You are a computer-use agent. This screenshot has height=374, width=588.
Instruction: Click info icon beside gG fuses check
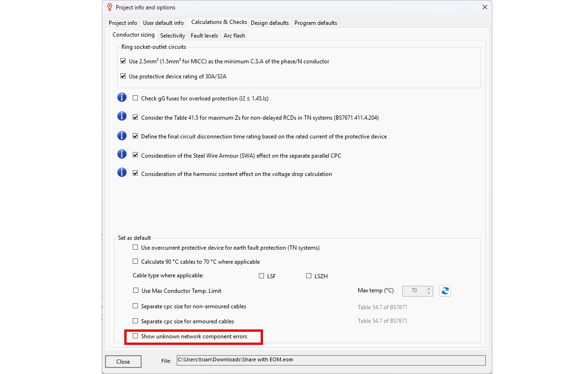click(x=122, y=98)
